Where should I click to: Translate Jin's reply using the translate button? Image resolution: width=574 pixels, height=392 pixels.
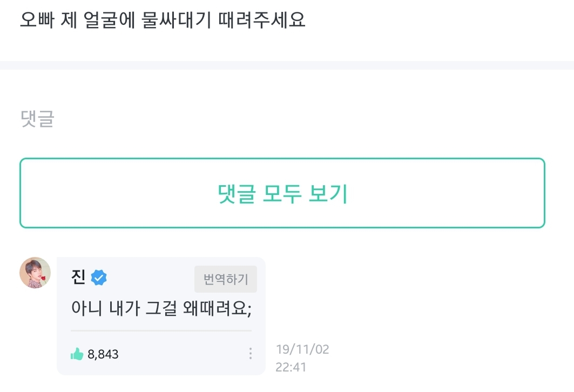pyautogui.click(x=225, y=279)
